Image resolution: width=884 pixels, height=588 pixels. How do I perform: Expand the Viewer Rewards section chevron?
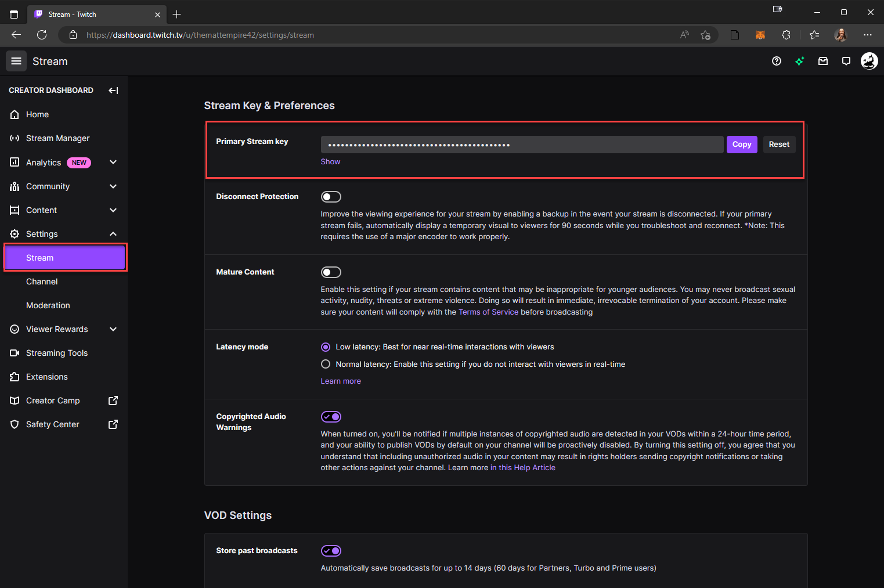(113, 329)
